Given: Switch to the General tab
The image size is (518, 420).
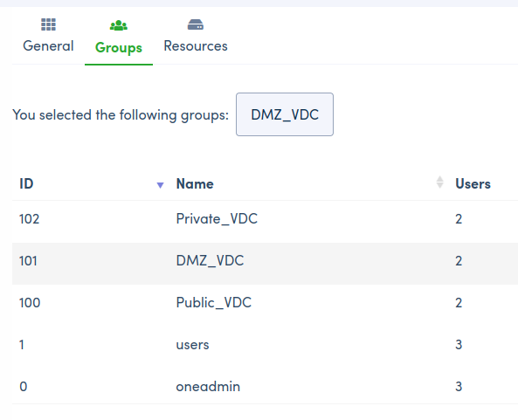Looking at the screenshot, I should tap(48, 36).
